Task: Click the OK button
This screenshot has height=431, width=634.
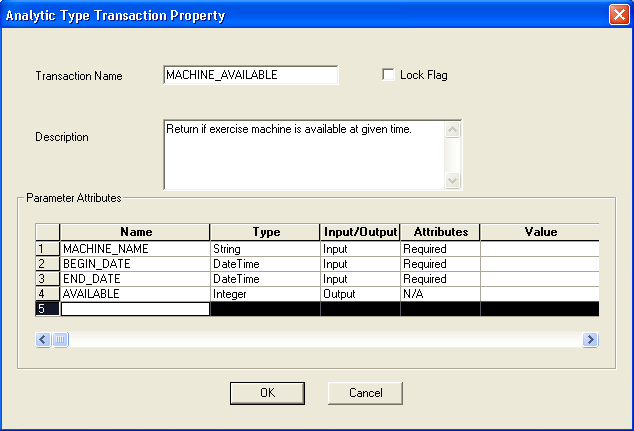Action: click(x=267, y=393)
